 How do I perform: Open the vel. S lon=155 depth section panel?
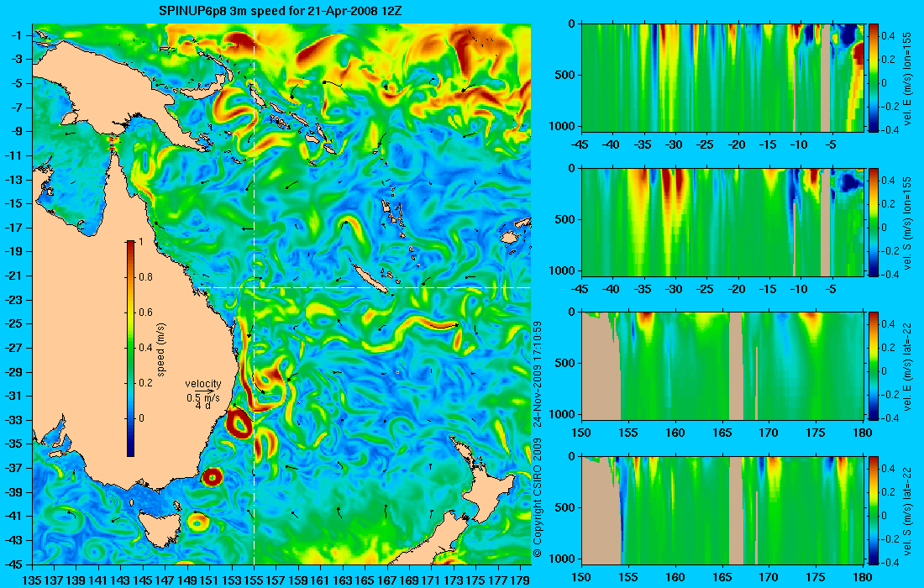pyautogui.click(x=722, y=222)
